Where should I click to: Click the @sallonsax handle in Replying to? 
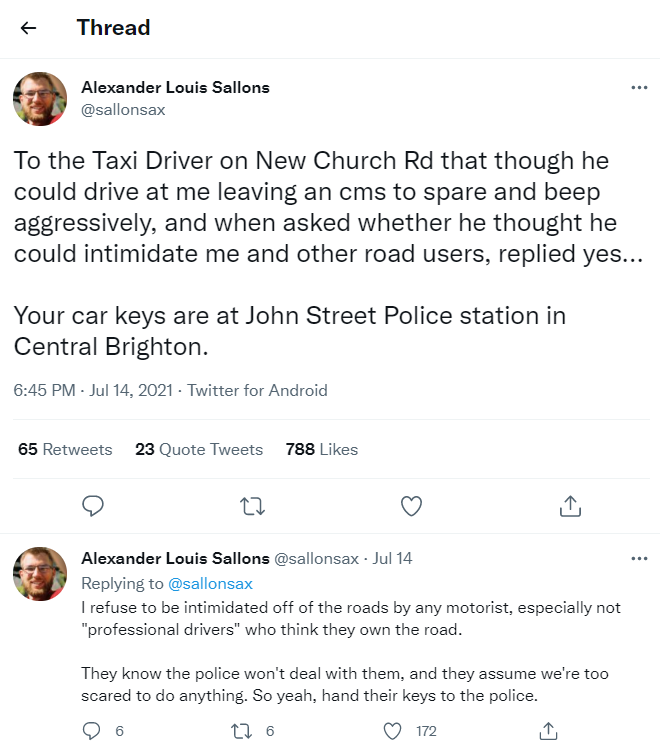pyautogui.click(x=210, y=583)
